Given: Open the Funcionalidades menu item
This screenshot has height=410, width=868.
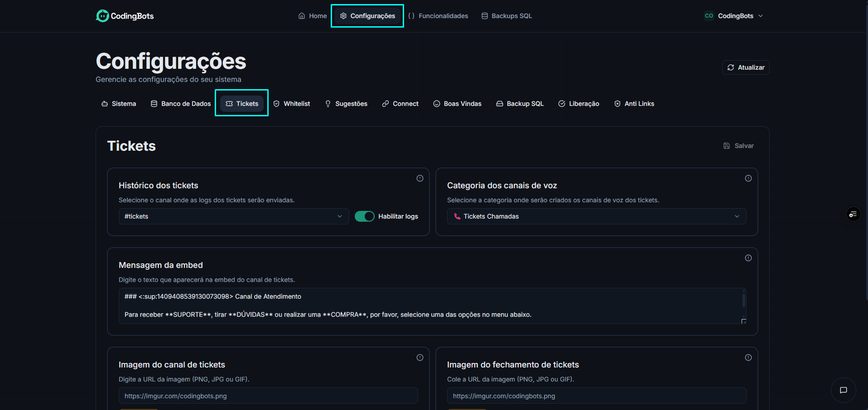Looking at the screenshot, I should [438, 15].
